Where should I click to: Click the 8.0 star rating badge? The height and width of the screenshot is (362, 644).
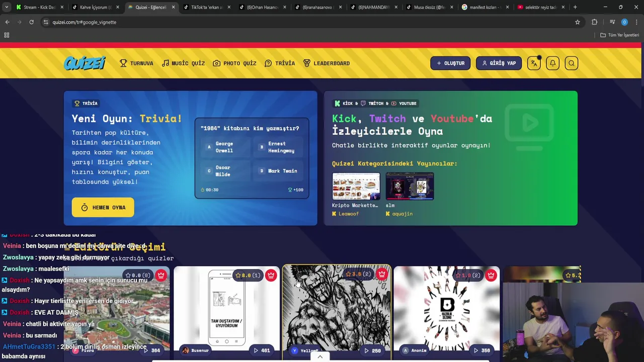(x=248, y=276)
